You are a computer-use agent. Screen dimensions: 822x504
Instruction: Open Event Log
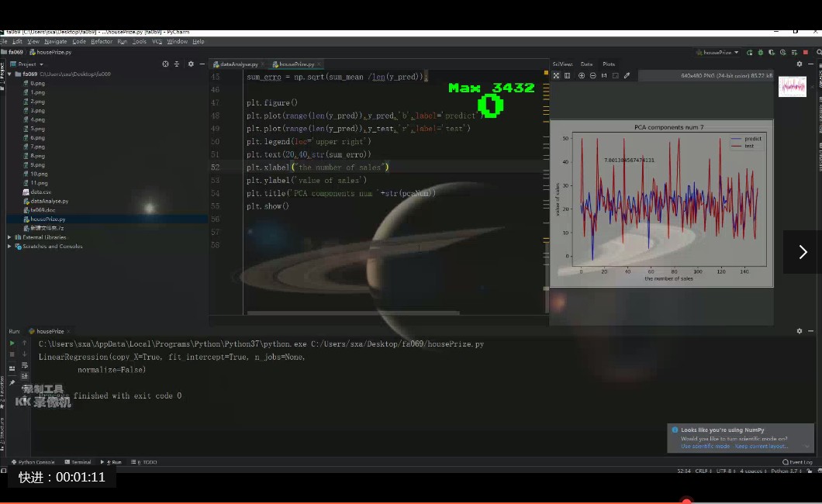797,462
